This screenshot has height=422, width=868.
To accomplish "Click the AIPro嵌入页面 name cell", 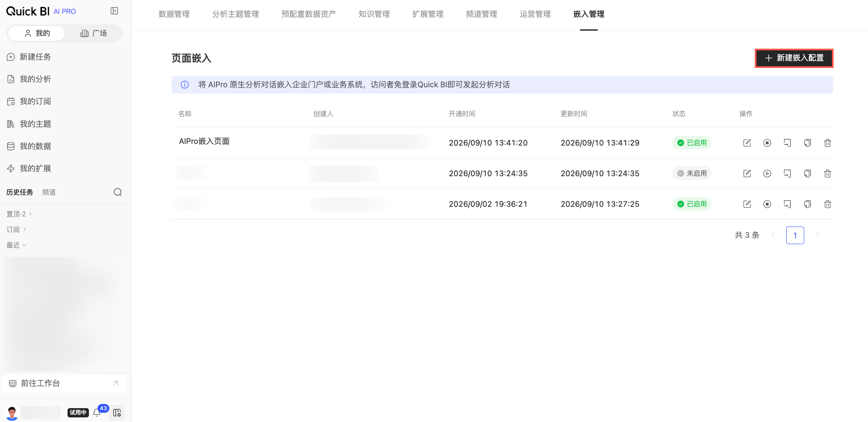I will click(x=204, y=141).
